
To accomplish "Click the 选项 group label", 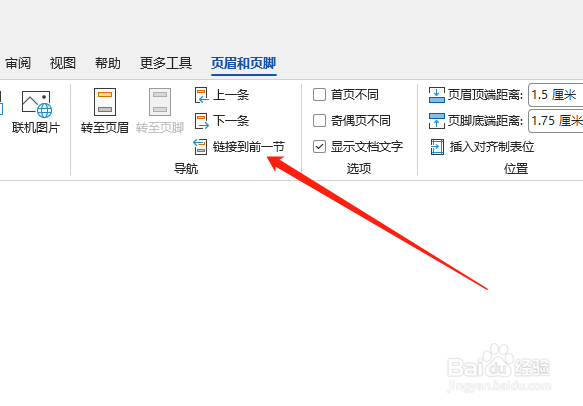I will (x=359, y=169).
